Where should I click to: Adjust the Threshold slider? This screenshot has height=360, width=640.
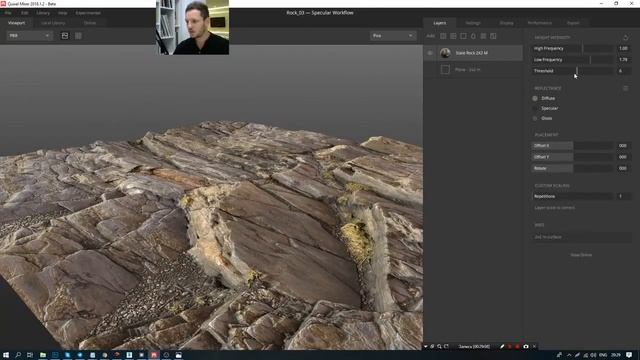coord(572,71)
